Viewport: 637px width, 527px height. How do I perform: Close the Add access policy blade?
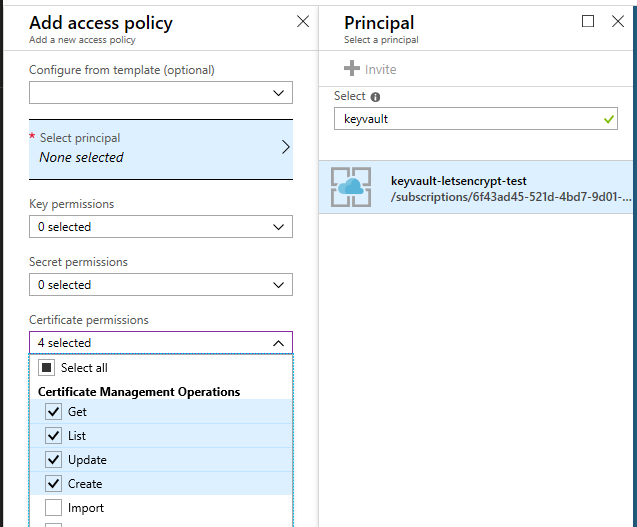(x=303, y=21)
